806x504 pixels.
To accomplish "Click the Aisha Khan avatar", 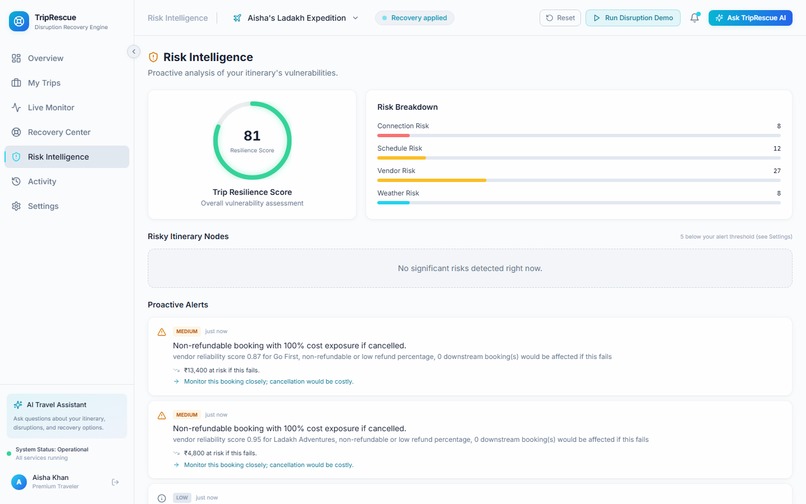I will [x=19, y=482].
